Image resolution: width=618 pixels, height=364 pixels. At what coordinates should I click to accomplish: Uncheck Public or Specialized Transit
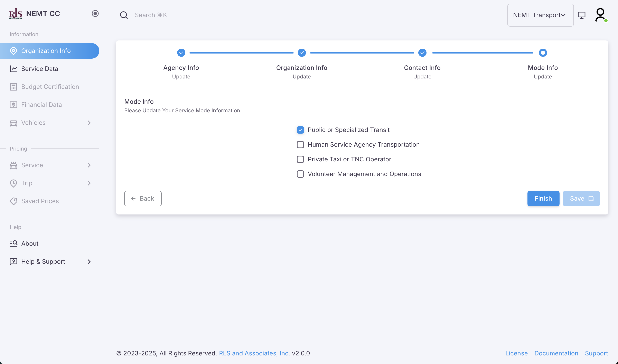[300, 130]
